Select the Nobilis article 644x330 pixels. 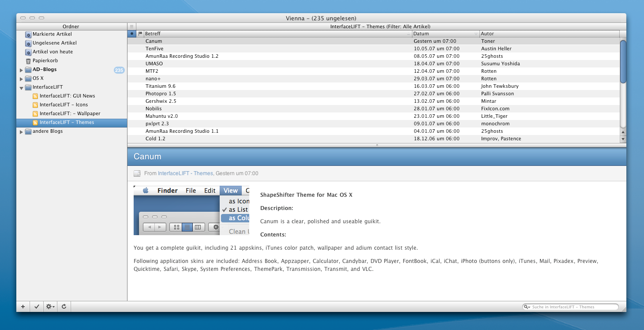(374, 109)
